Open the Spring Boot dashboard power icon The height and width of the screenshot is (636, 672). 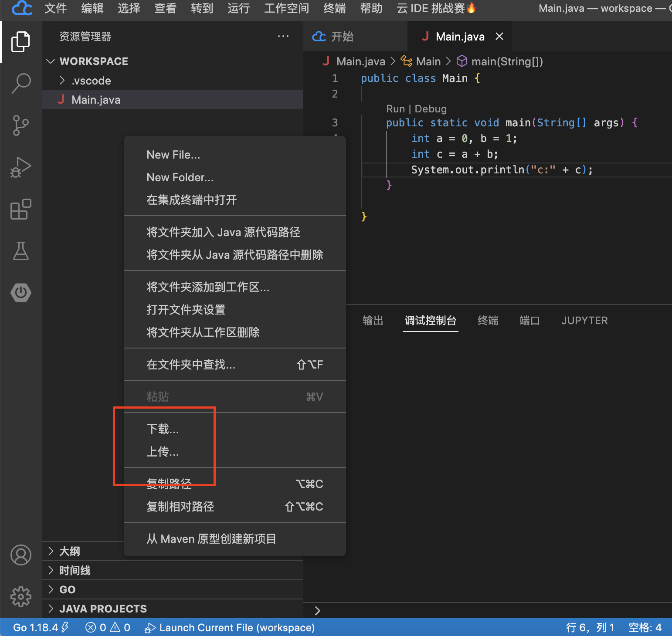(x=20, y=293)
